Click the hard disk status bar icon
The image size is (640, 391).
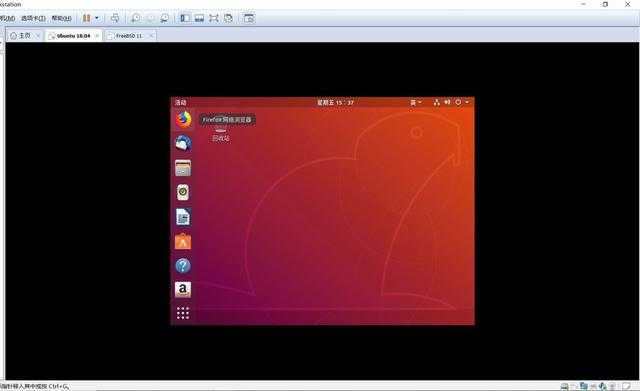(x=564, y=386)
